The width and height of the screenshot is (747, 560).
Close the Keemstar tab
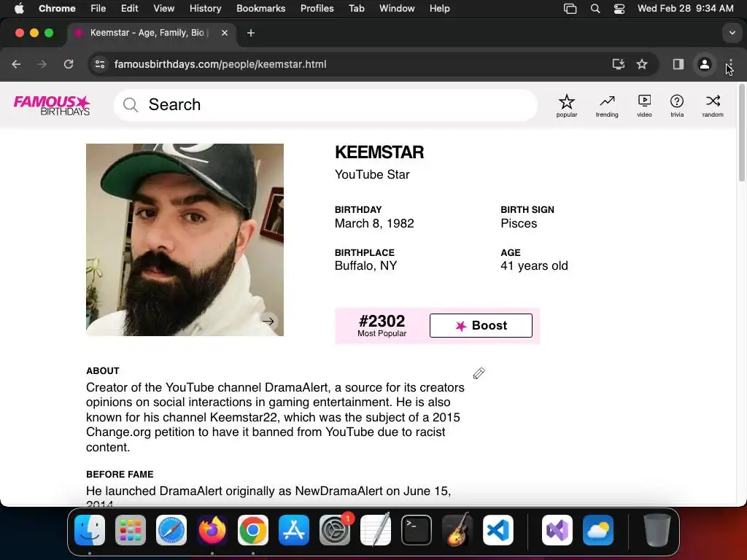point(225,33)
